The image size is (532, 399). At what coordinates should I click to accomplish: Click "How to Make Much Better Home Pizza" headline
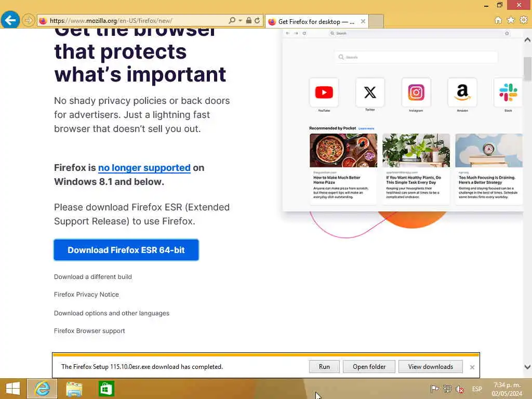click(337, 180)
